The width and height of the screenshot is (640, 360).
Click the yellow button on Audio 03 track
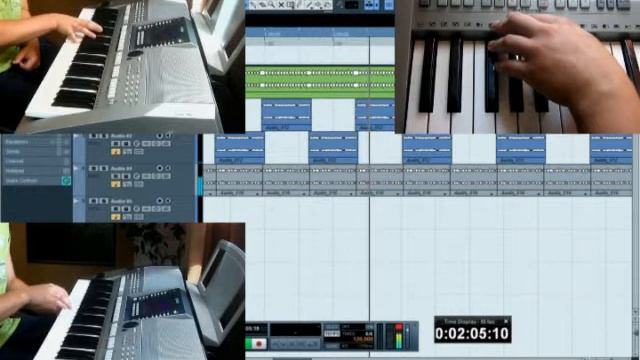tap(116, 151)
